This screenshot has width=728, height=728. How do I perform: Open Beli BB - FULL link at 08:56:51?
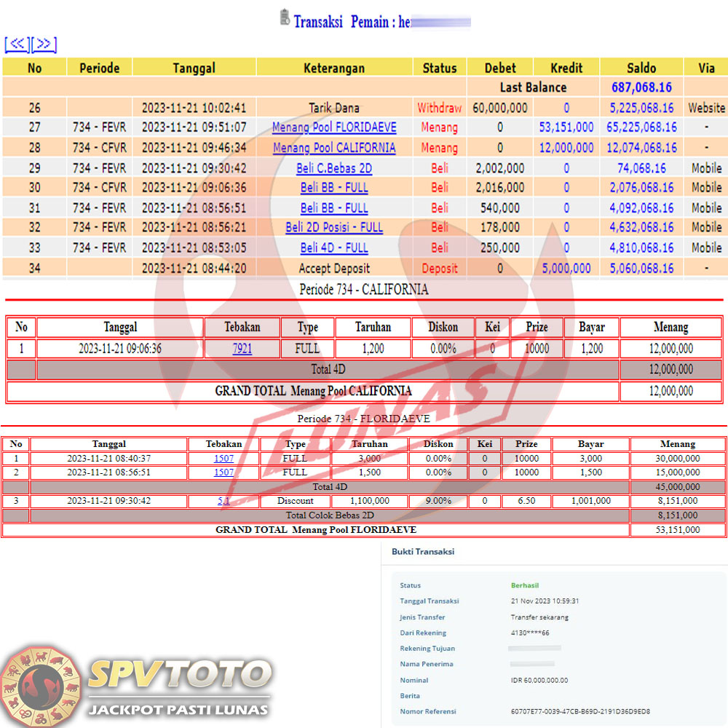pyautogui.click(x=334, y=207)
